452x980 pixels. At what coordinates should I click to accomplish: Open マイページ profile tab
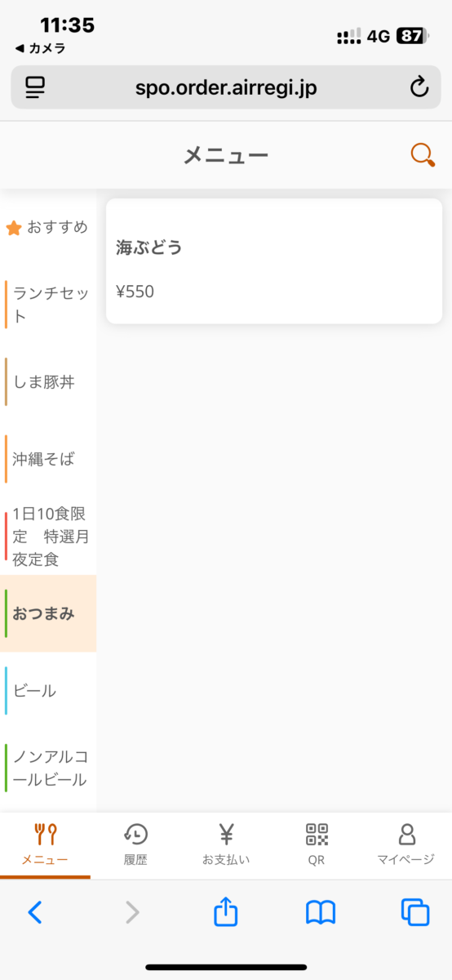(406, 845)
